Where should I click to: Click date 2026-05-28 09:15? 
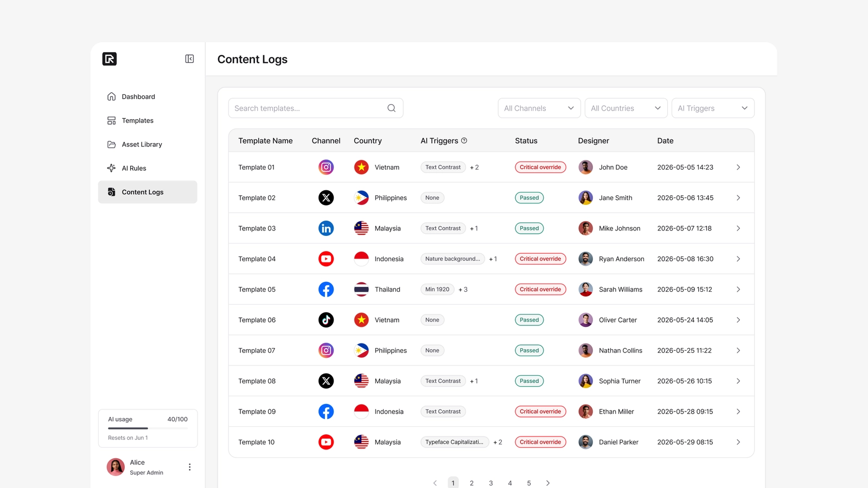coord(685,412)
